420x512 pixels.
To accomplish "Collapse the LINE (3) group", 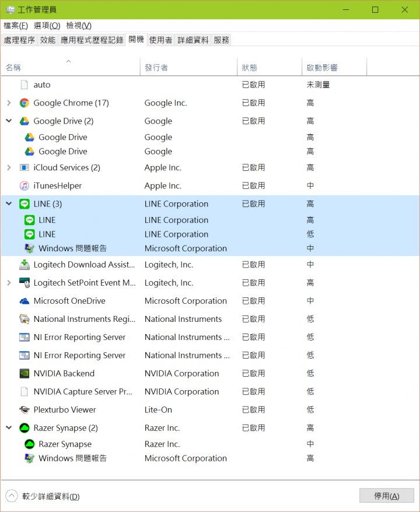I will point(9,204).
